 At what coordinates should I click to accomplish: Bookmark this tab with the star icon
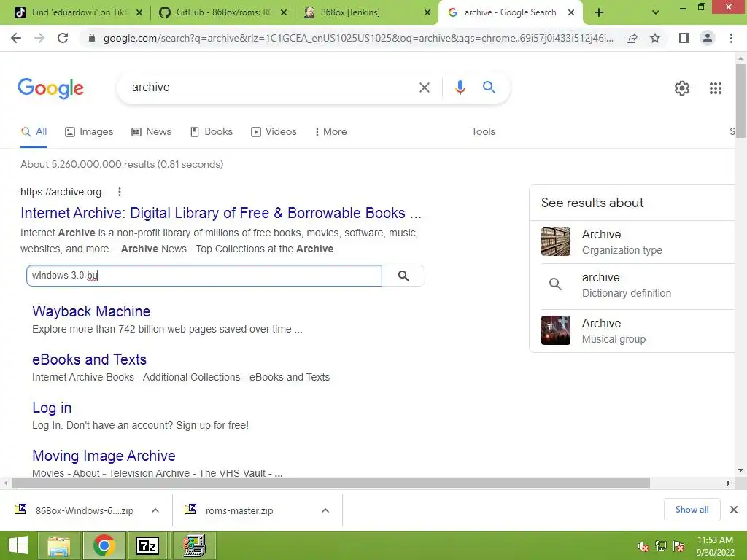tap(655, 38)
